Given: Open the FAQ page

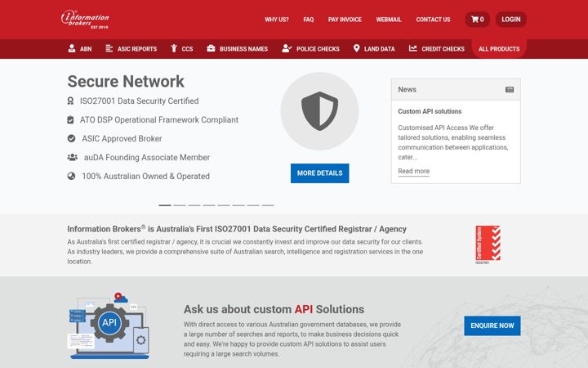Looking at the screenshot, I should pos(309,20).
